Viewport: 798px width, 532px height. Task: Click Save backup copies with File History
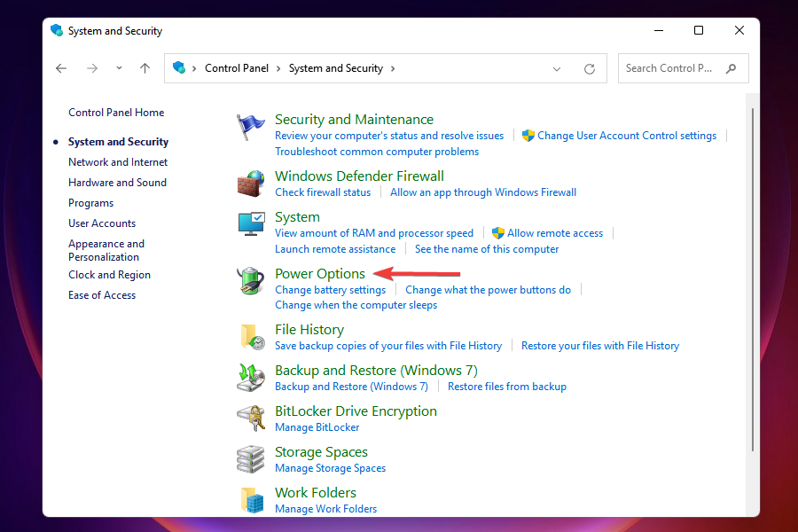[388, 346]
